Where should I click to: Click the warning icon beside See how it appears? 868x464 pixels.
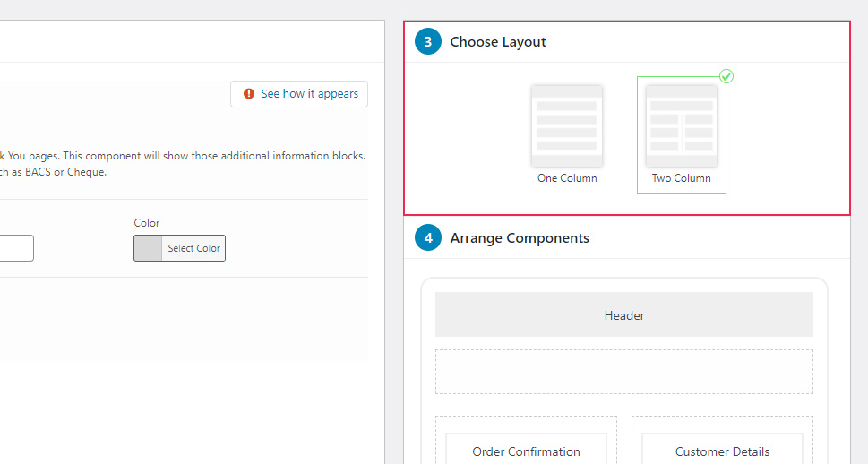click(x=249, y=94)
